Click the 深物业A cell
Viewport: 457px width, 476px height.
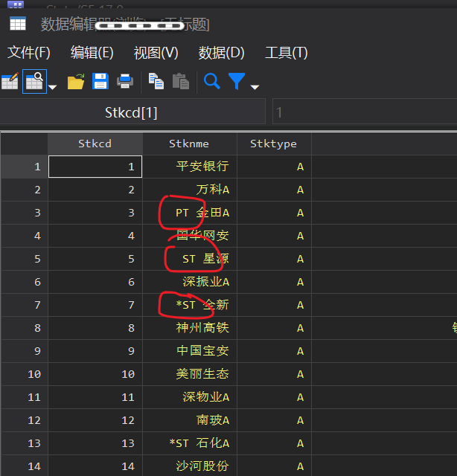[x=190, y=397]
